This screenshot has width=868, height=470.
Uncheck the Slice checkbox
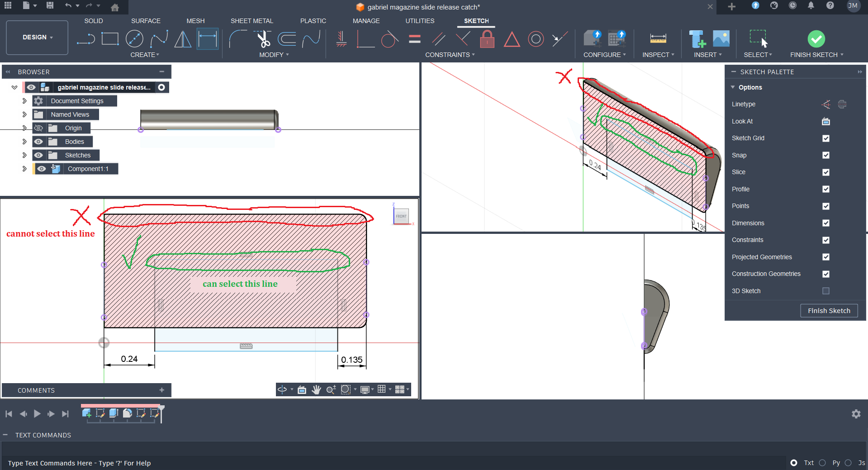tap(825, 172)
